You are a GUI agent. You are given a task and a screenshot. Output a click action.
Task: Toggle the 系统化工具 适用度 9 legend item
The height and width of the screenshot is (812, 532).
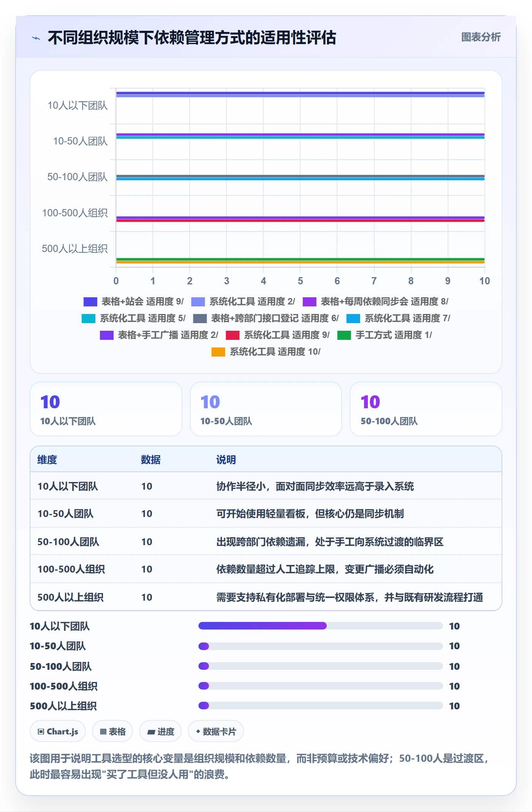(x=278, y=335)
